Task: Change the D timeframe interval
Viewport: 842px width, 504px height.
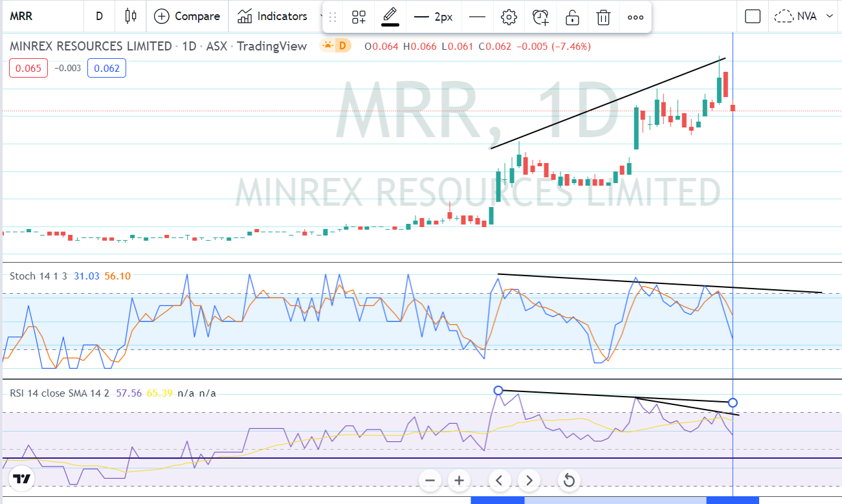Action: point(99,16)
